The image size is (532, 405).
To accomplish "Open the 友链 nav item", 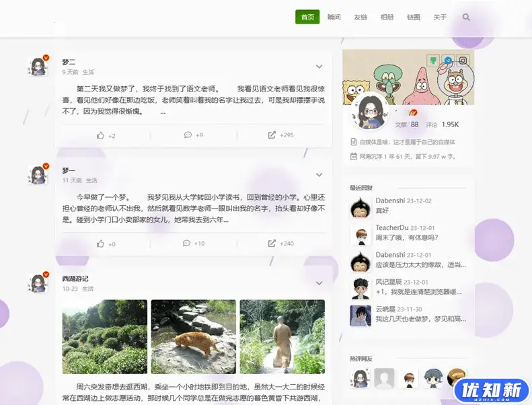I will click(x=360, y=17).
